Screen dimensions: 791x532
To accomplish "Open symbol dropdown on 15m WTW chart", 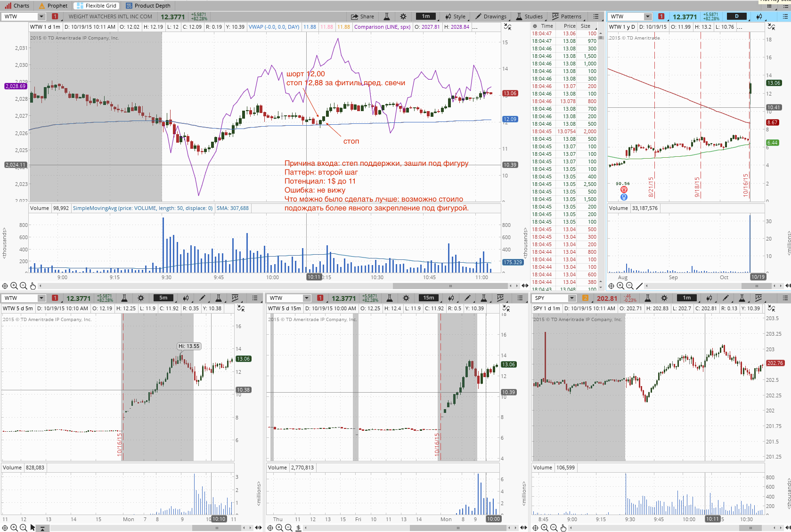I will (x=307, y=298).
